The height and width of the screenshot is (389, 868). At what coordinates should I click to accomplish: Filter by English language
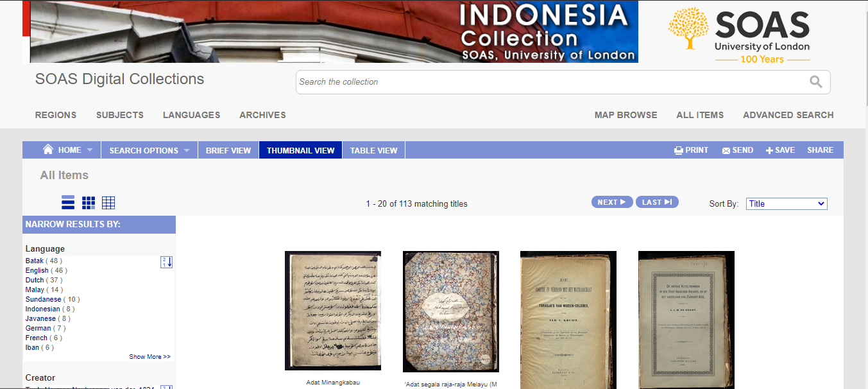(37, 270)
